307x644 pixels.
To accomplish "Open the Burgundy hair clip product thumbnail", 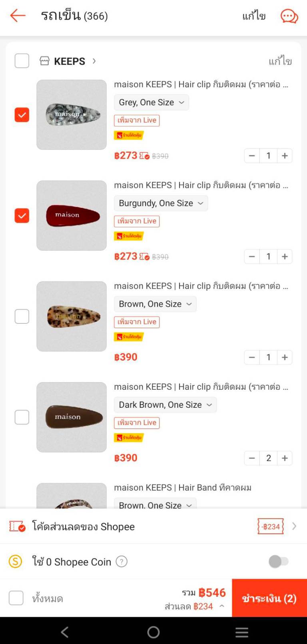I will pos(72,215).
